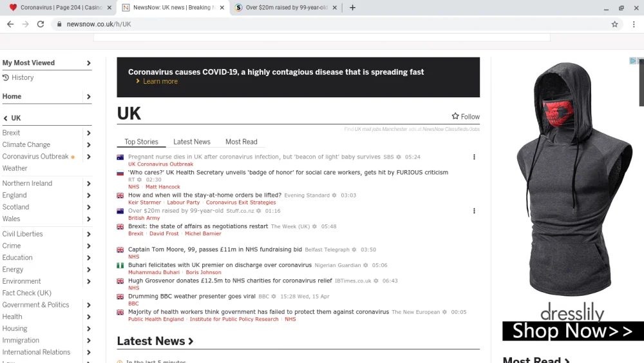Screen dimensions: 644x363
Task: Switch to the Latest News tab
Action: [x=192, y=142]
